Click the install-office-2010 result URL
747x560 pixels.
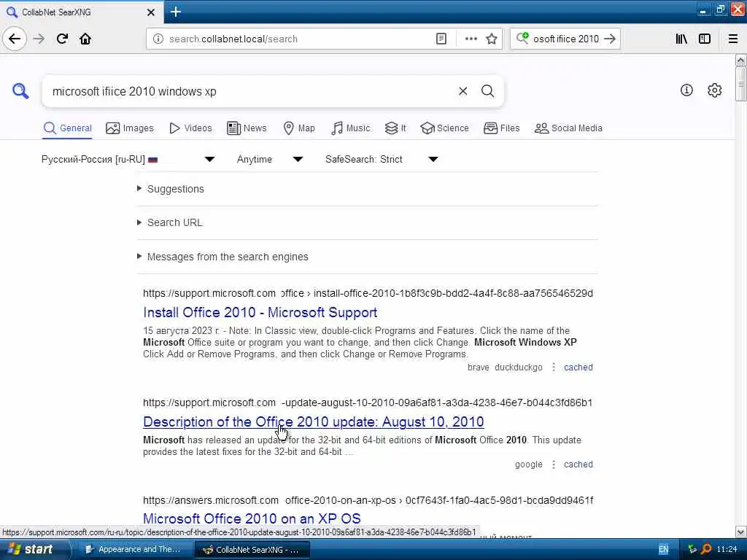368,293
